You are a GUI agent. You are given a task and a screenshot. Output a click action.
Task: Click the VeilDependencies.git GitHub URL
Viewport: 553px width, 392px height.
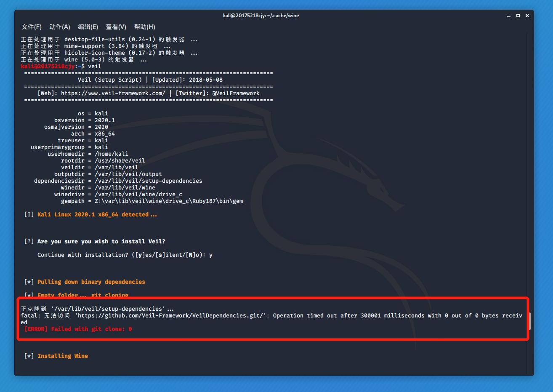pyautogui.click(x=170, y=316)
